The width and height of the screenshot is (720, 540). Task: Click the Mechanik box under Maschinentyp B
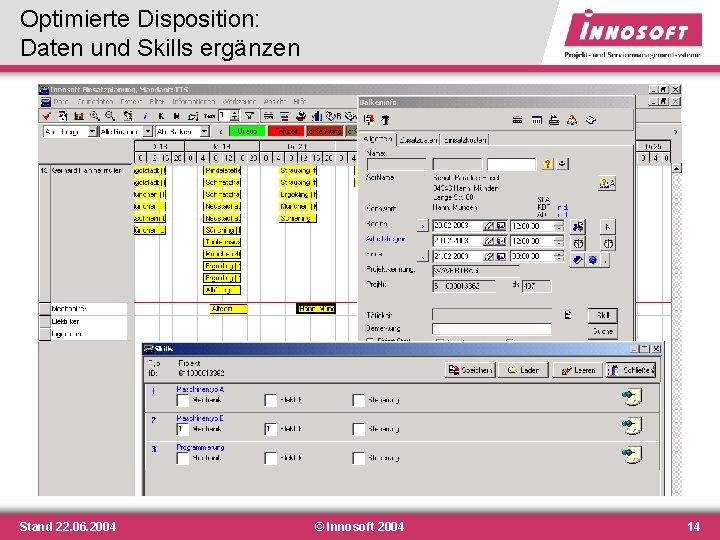point(183,429)
